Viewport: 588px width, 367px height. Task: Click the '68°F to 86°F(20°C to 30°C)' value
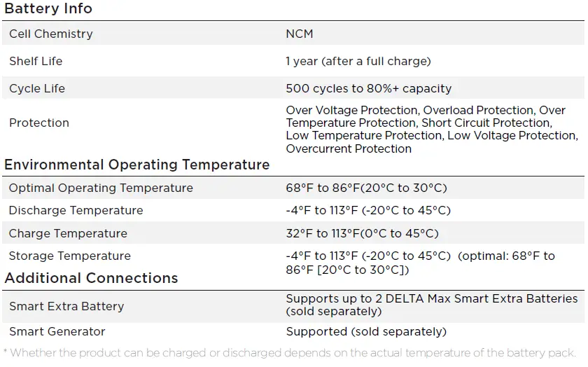366,188
